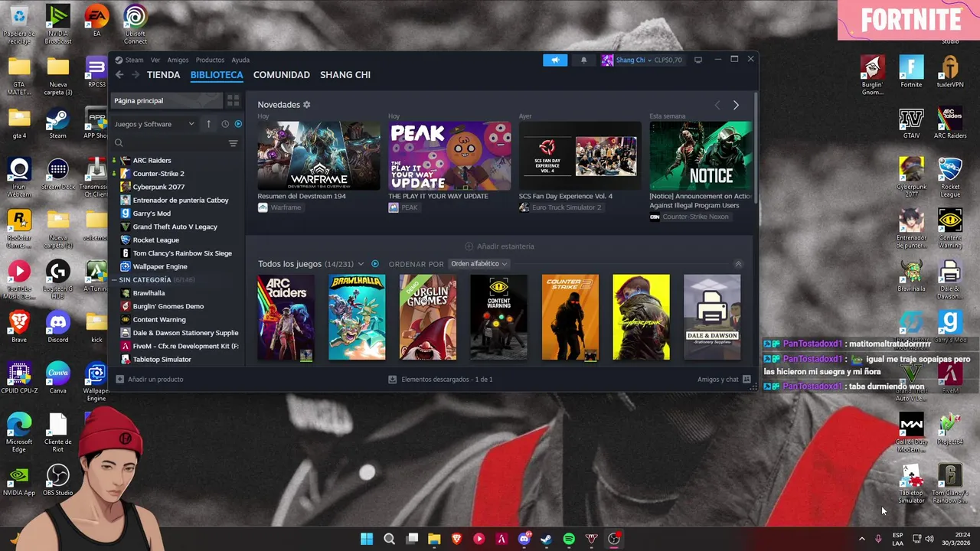The image size is (980, 551).
Task: Select Página principal in library sidebar
Action: (x=168, y=100)
